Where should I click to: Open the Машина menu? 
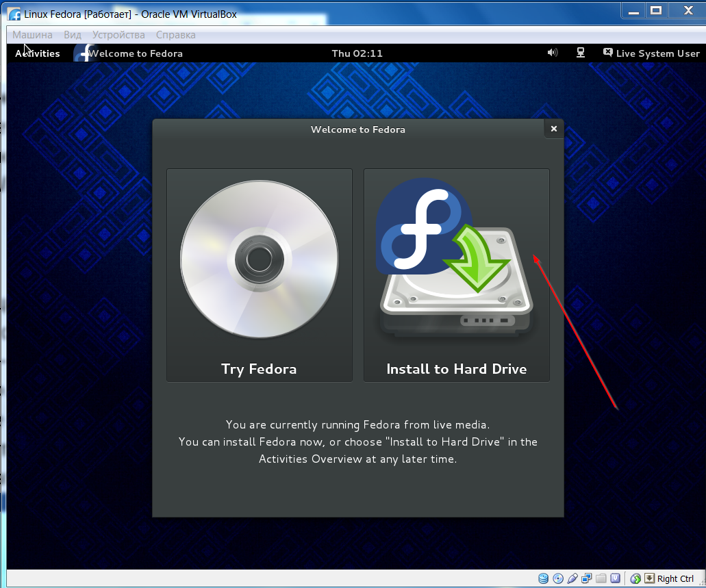(32, 35)
